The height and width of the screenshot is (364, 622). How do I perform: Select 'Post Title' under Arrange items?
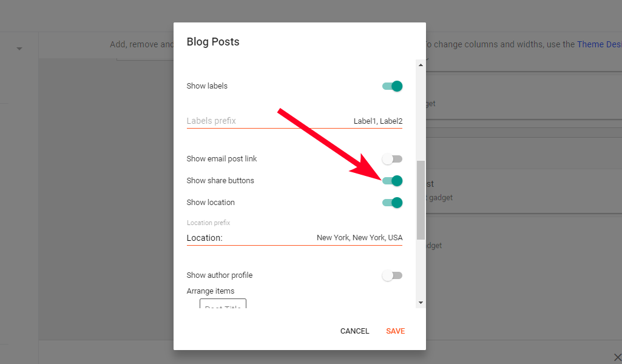click(x=223, y=306)
